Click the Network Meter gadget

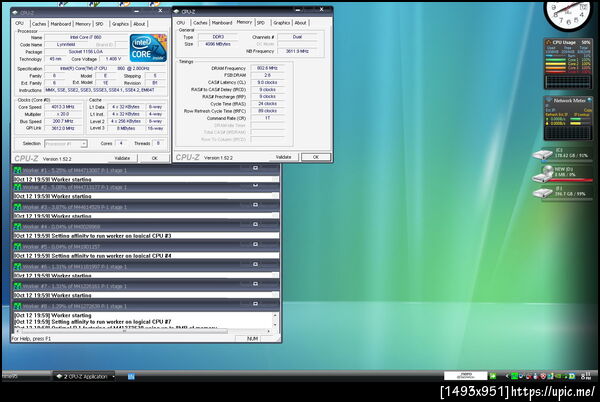[x=570, y=119]
